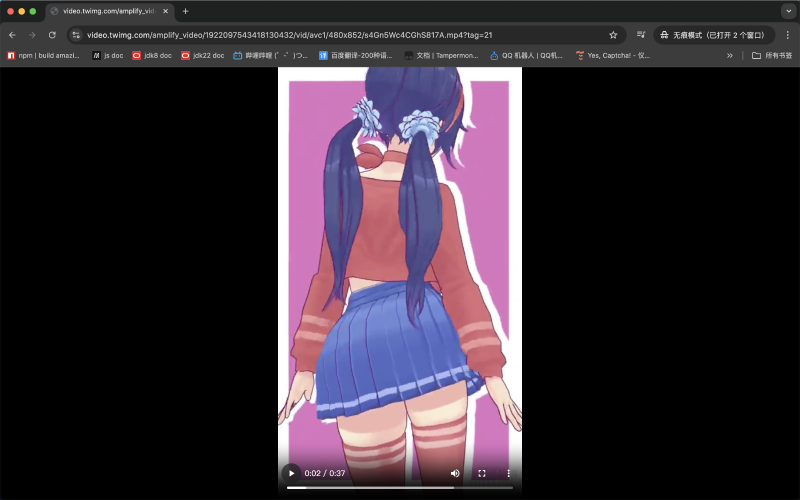Image resolution: width=800 pixels, height=500 pixels.
Task: Open the incognito mode indicator
Action: (x=714, y=35)
